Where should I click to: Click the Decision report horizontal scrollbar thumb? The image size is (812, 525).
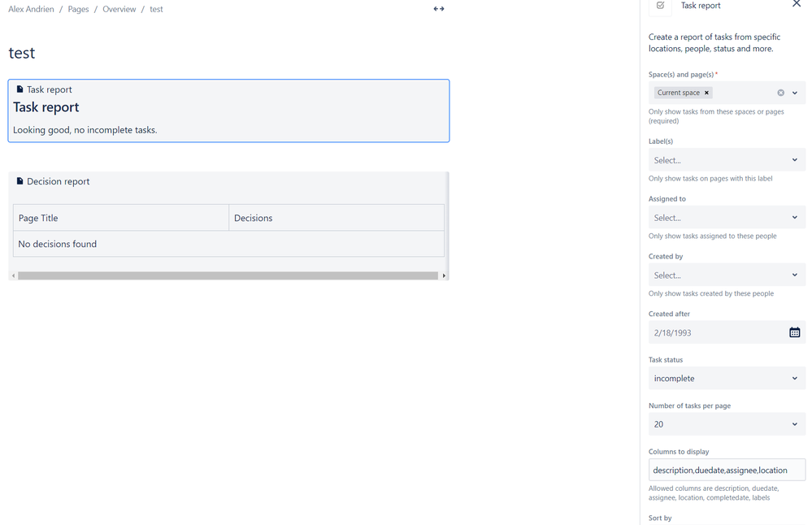tap(228, 276)
